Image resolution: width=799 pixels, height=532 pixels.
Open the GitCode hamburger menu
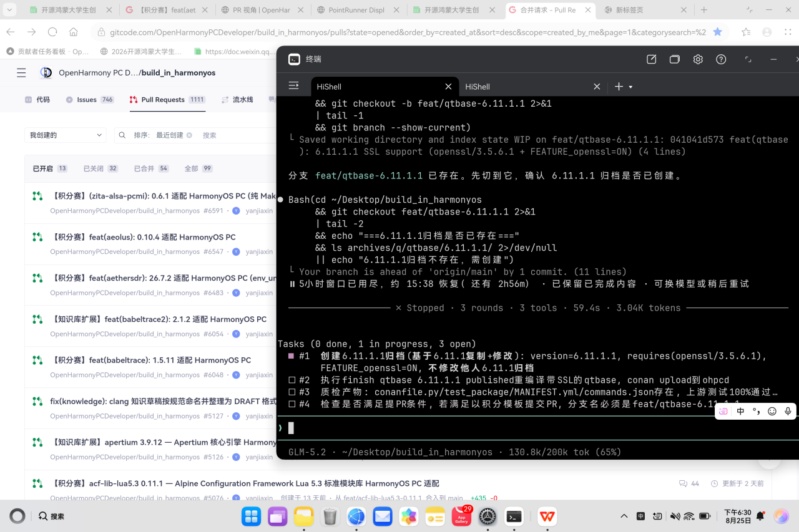[x=21, y=73]
